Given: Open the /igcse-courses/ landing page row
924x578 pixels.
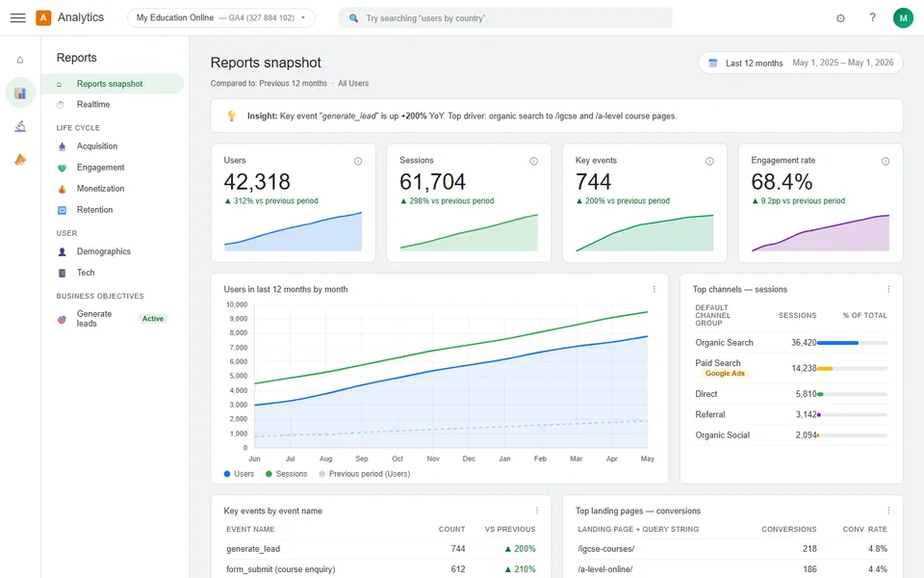Looking at the screenshot, I should click(x=731, y=548).
